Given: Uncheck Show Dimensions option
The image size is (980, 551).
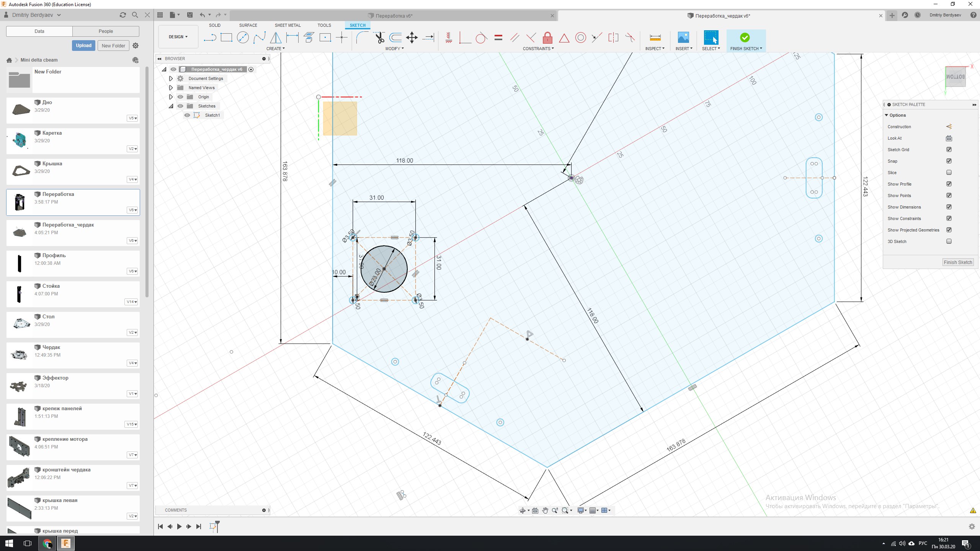Looking at the screenshot, I should (949, 207).
